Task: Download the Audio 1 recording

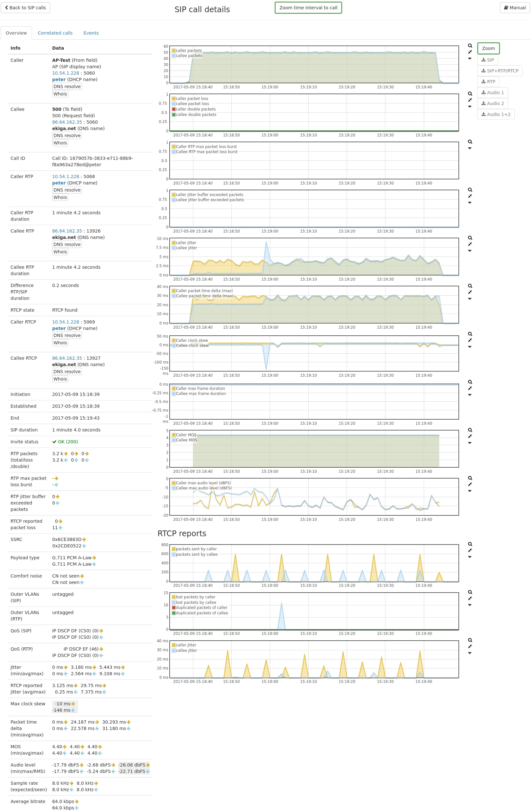Action: [492, 93]
